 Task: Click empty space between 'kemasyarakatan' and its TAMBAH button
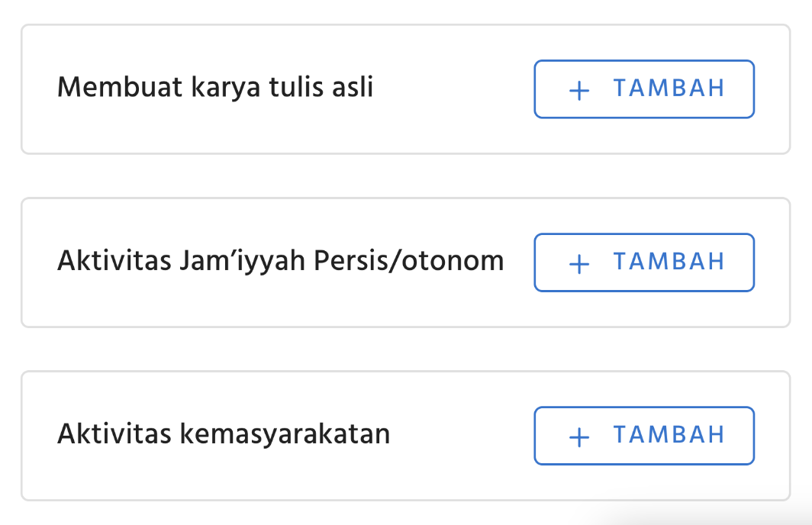[x=462, y=436]
